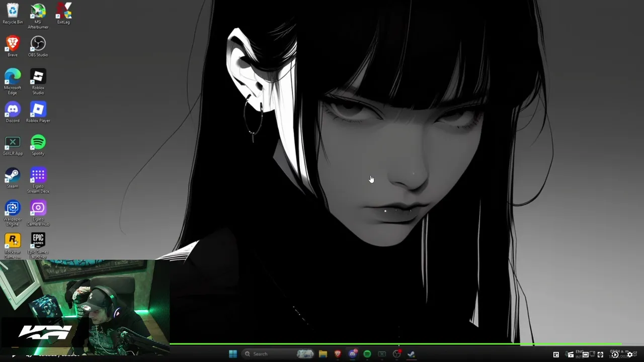Open the Discord desktop shortcut
The height and width of the screenshot is (362, 644).
point(13,112)
